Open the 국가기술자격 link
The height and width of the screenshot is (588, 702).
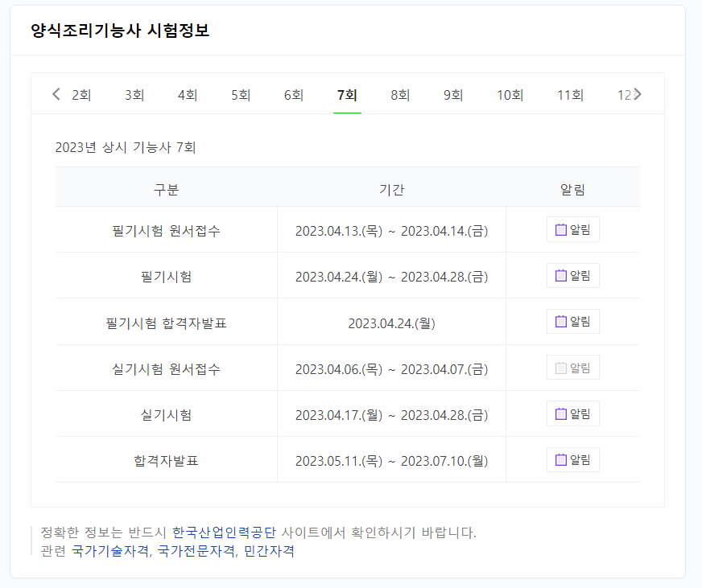click(x=110, y=551)
